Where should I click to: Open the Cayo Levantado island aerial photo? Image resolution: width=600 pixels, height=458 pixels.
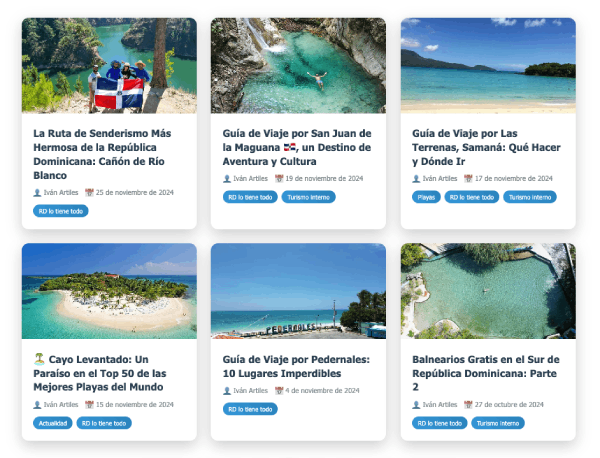click(x=109, y=291)
